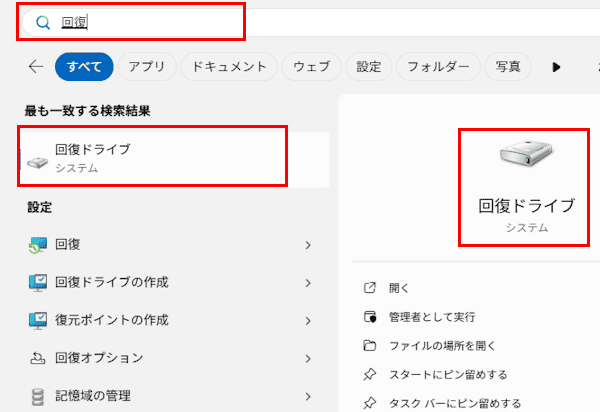The height and width of the screenshot is (412, 600).
Task: Choose スタートにピン留めする
Action: [x=448, y=375]
